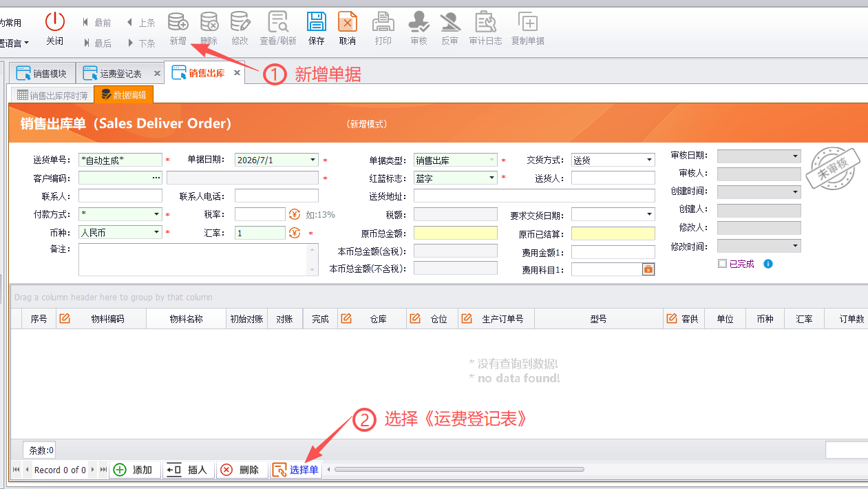This screenshot has height=489, width=868.
Task: Click the 保存 save floppy icon
Action: [x=317, y=21]
